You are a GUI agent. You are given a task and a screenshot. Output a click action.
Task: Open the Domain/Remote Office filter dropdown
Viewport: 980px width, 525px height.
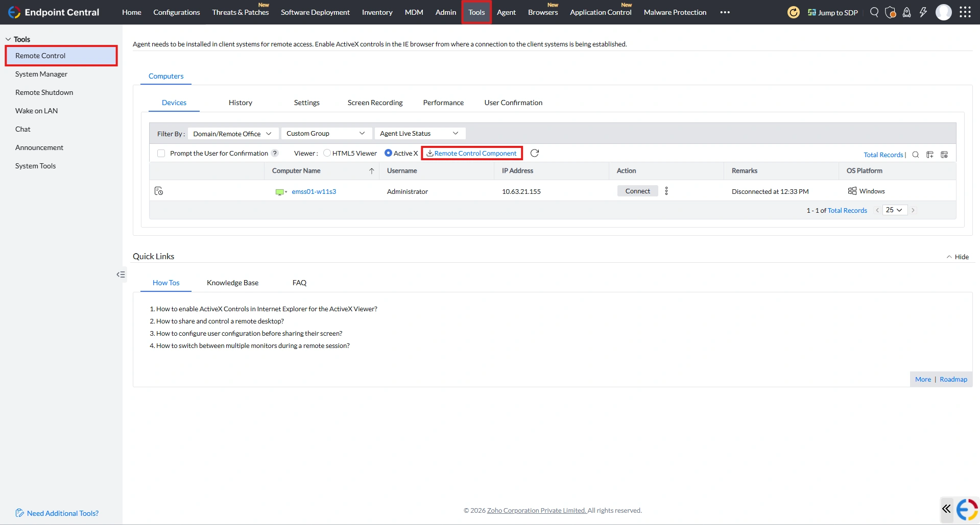click(x=233, y=134)
